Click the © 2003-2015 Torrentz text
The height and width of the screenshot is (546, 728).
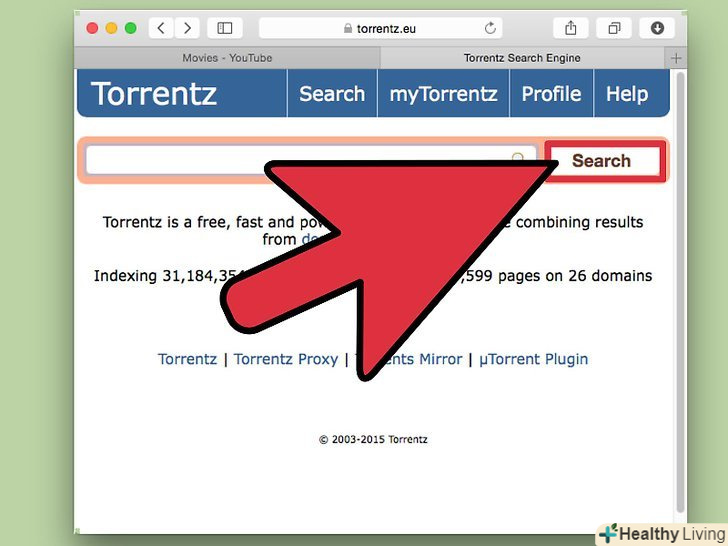click(373, 439)
